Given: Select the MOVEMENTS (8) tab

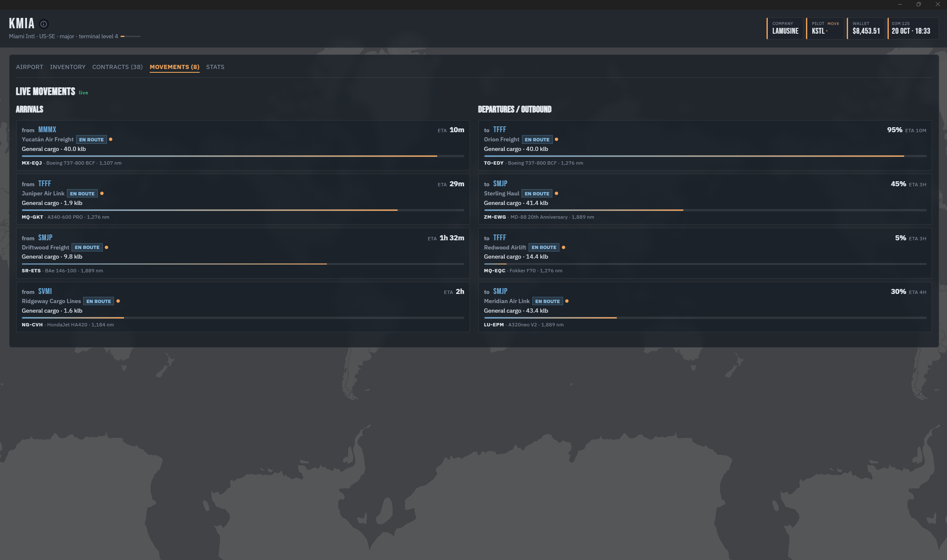Looking at the screenshot, I should coord(175,67).
